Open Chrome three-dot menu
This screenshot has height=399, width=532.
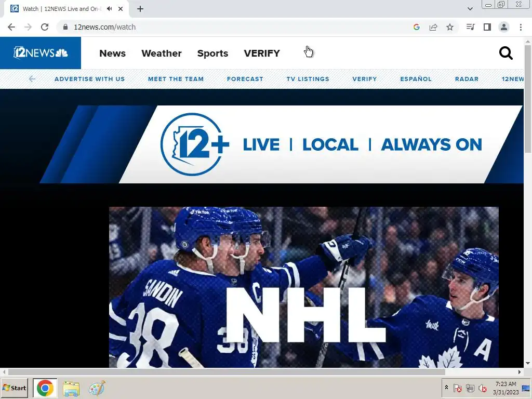(x=521, y=27)
